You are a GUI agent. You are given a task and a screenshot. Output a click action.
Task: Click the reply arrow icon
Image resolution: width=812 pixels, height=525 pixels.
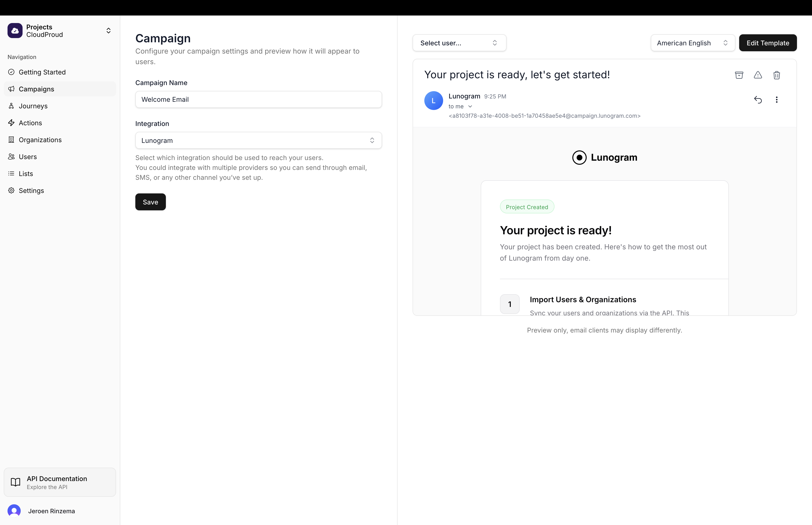click(x=757, y=100)
